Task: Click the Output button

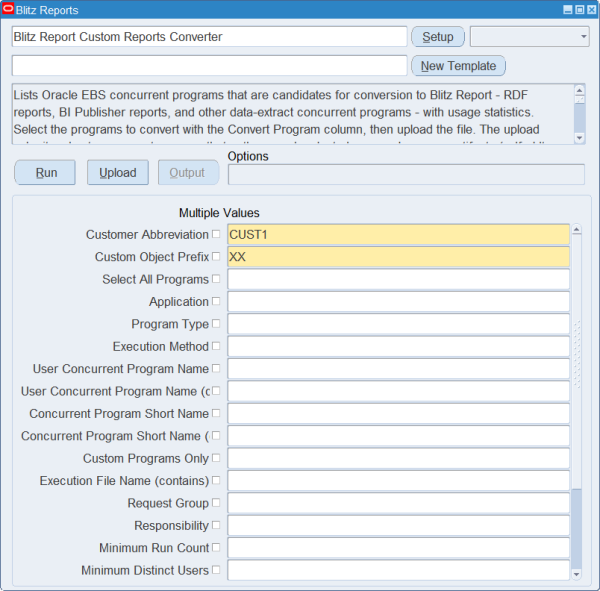Action: 189,173
